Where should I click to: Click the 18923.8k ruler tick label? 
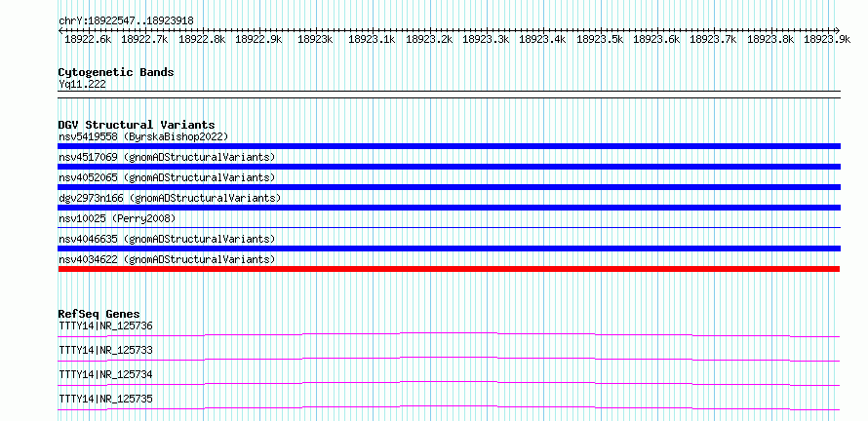[770, 39]
